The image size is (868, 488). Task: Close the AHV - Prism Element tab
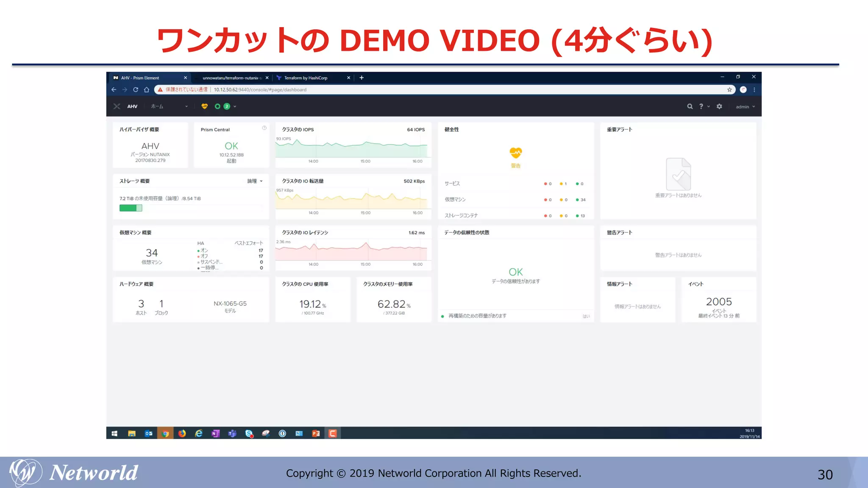click(185, 78)
